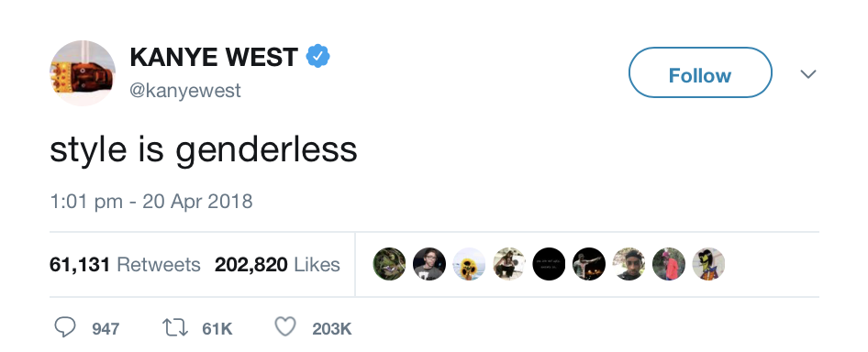Click the 203K like count
The image size is (868, 352).
click(x=332, y=329)
